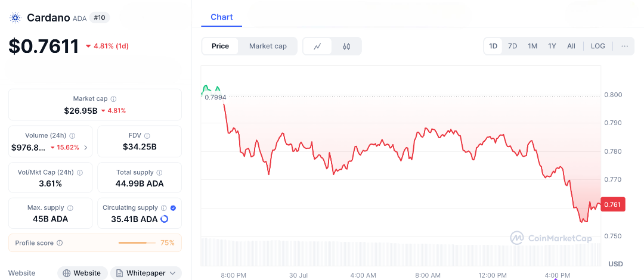The width and height of the screenshot is (644, 280).
Task: Select the candlestick chart view icon
Action: [346, 46]
